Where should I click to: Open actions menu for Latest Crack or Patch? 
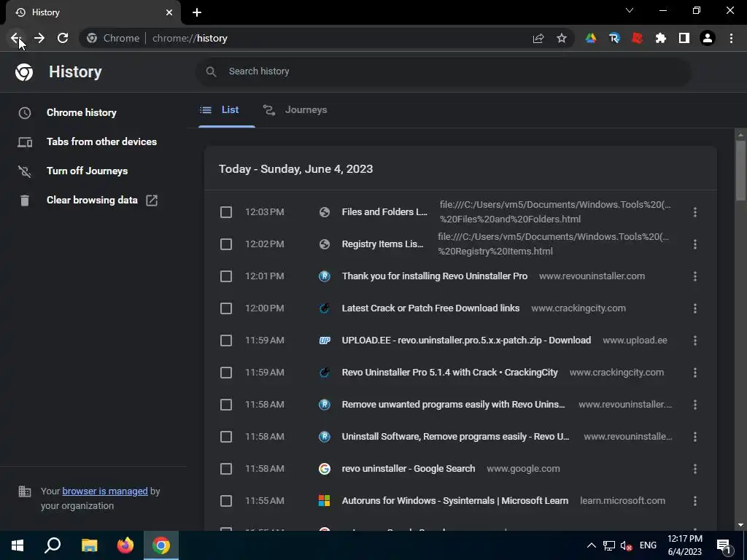point(695,308)
